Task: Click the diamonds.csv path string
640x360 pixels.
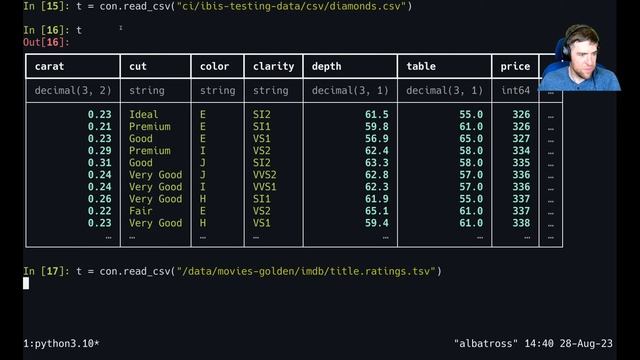Action: [291, 6]
